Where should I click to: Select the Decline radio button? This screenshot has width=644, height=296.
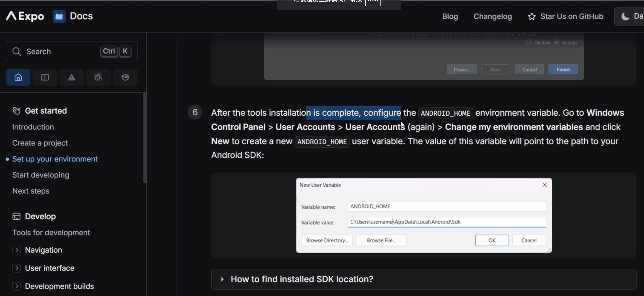click(x=529, y=43)
